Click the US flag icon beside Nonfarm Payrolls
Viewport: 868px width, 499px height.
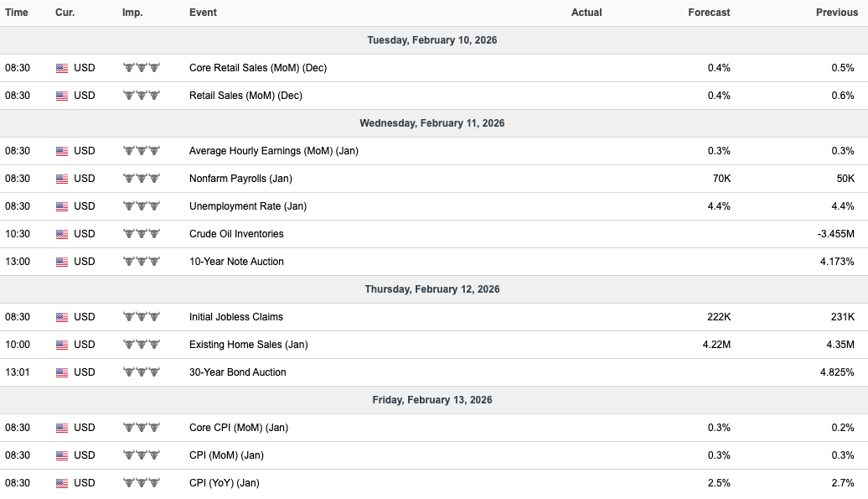tap(62, 179)
